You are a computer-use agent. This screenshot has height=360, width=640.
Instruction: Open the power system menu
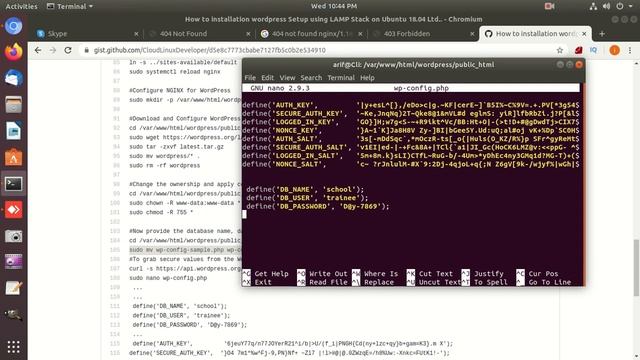click(x=620, y=6)
